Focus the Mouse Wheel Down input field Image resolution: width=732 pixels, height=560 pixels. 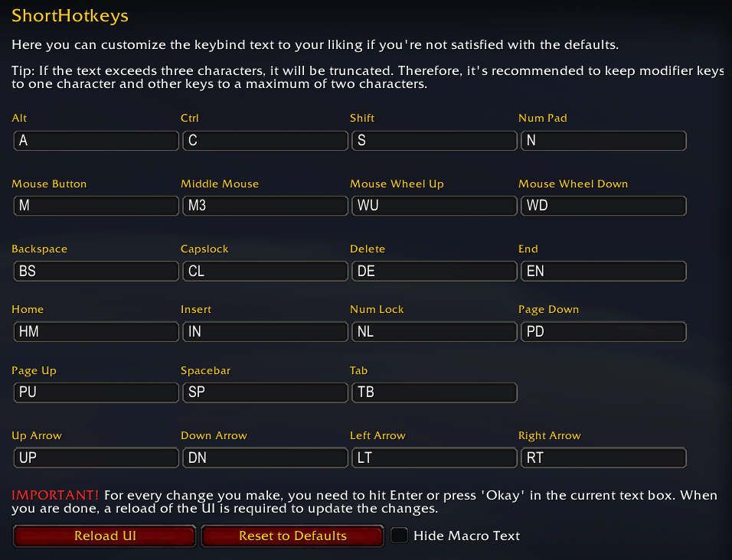pyautogui.click(x=603, y=206)
